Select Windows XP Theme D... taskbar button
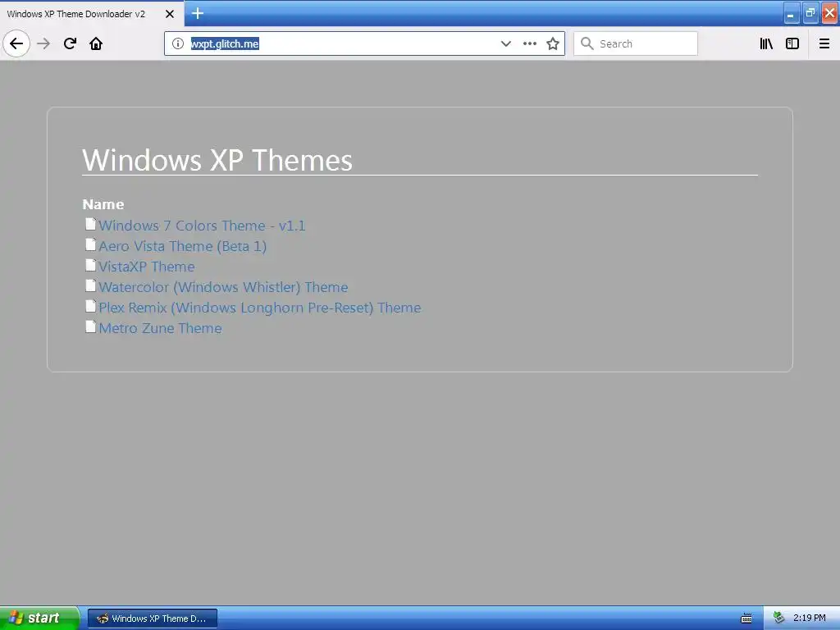 coord(152,619)
